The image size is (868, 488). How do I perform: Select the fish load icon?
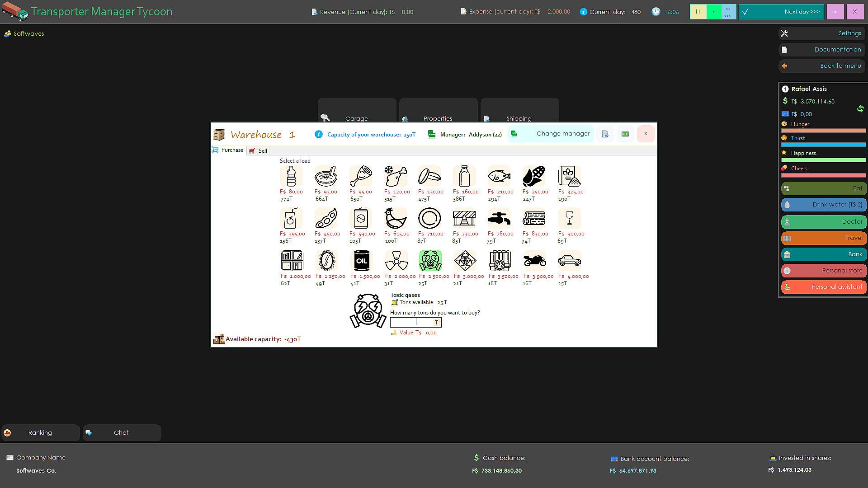499,176
